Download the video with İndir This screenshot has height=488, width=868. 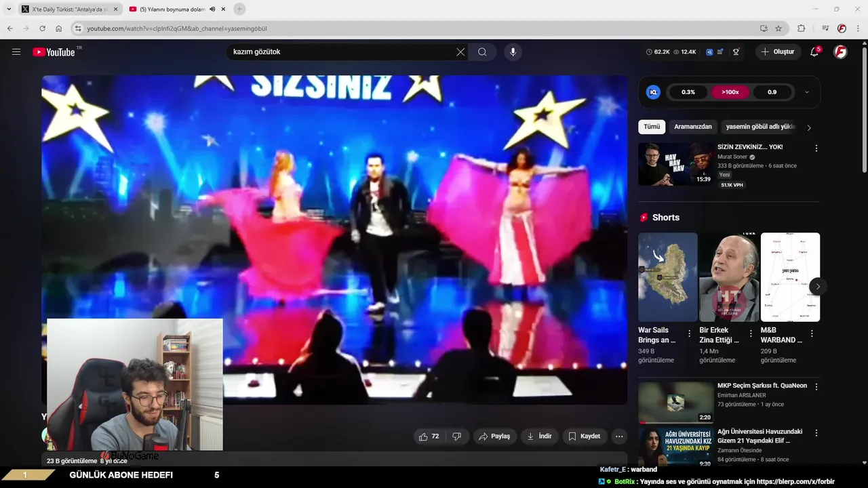click(x=539, y=436)
